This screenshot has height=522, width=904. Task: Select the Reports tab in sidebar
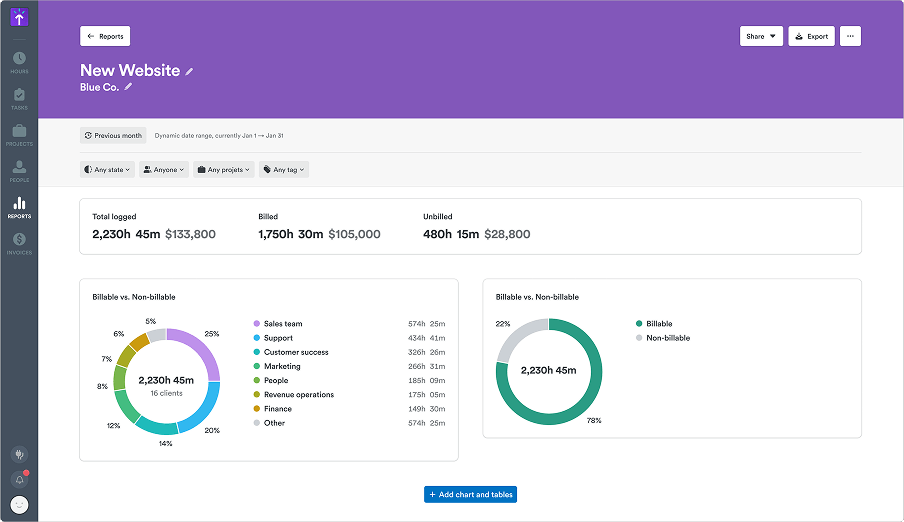point(19,206)
